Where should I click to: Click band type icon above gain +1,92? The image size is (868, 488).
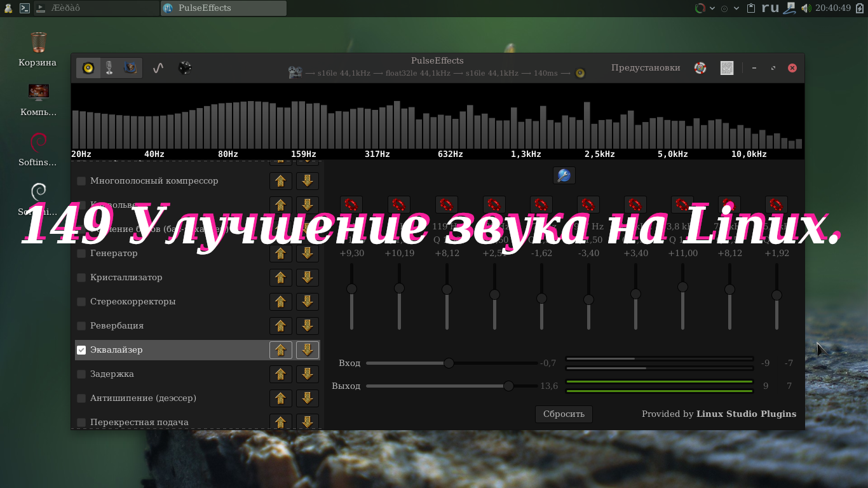[x=776, y=204]
